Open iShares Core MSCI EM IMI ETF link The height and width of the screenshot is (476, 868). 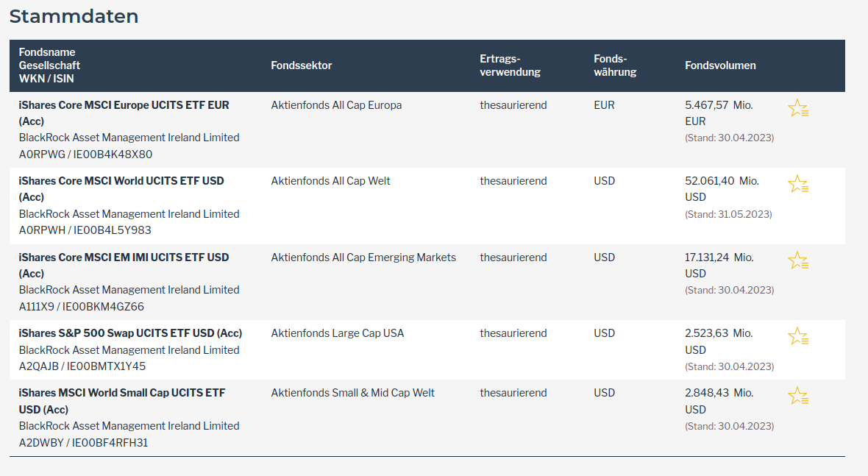point(124,257)
